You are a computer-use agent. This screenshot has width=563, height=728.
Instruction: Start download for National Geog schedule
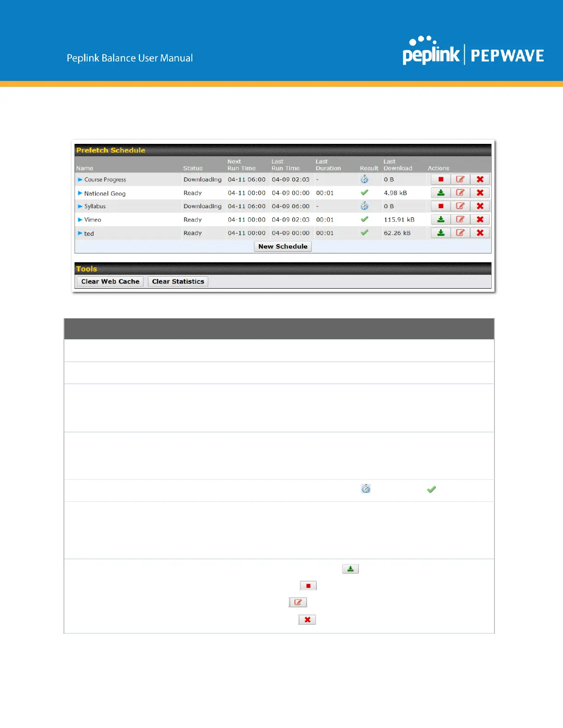click(x=441, y=193)
